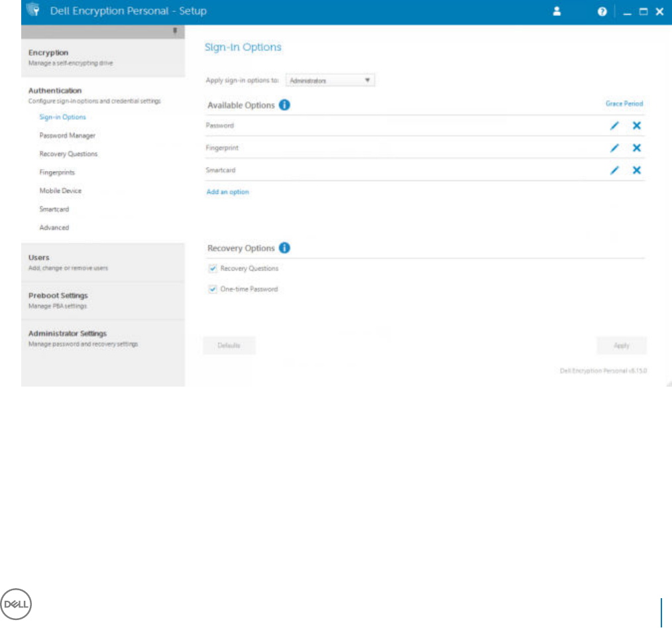Click the Apply button
Screen dimensions: 672x628
click(x=622, y=345)
